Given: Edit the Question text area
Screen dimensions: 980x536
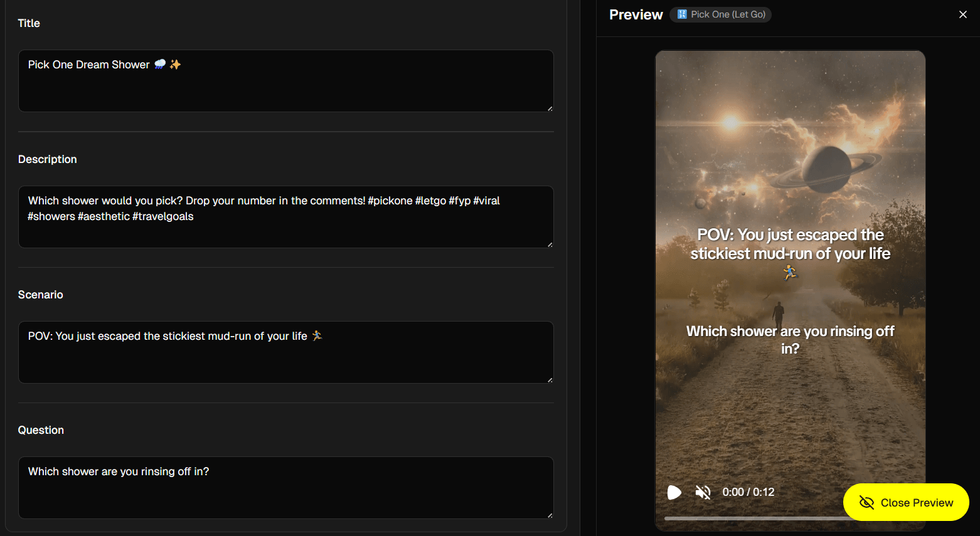Looking at the screenshot, I should [x=285, y=488].
